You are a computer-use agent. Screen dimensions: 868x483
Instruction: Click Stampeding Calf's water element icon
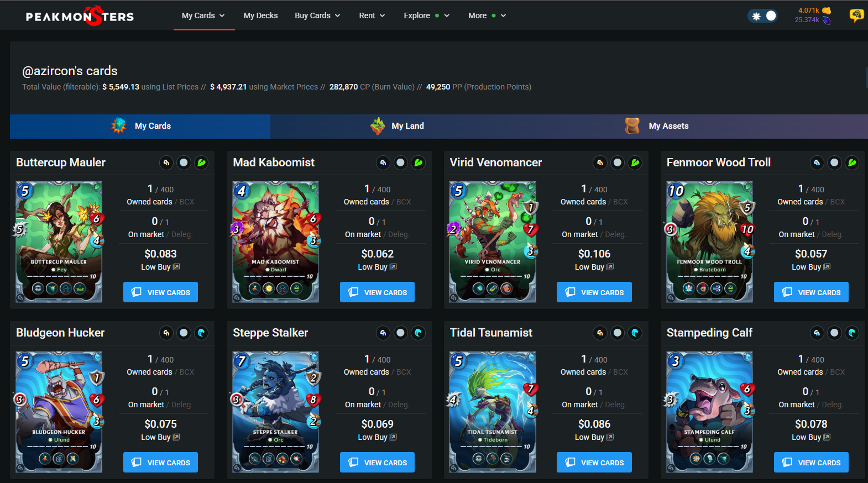click(853, 333)
